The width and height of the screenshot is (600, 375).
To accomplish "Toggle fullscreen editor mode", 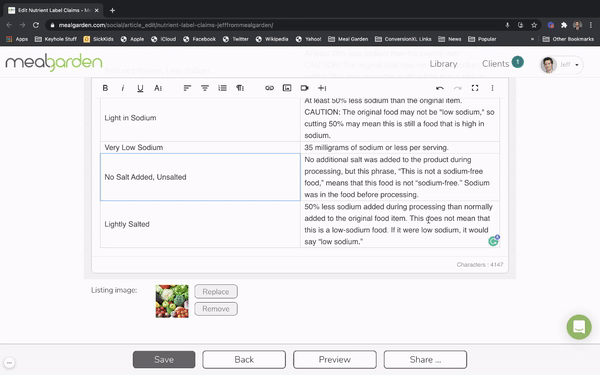I will pyautogui.click(x=475, y=88).
